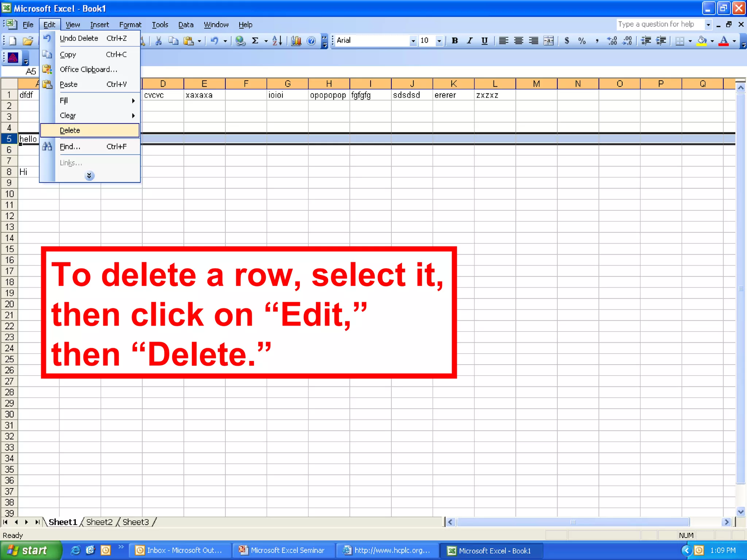
Task: Open the AutoSum functions dropdown arrow
Action: click(x=266, y=41)
